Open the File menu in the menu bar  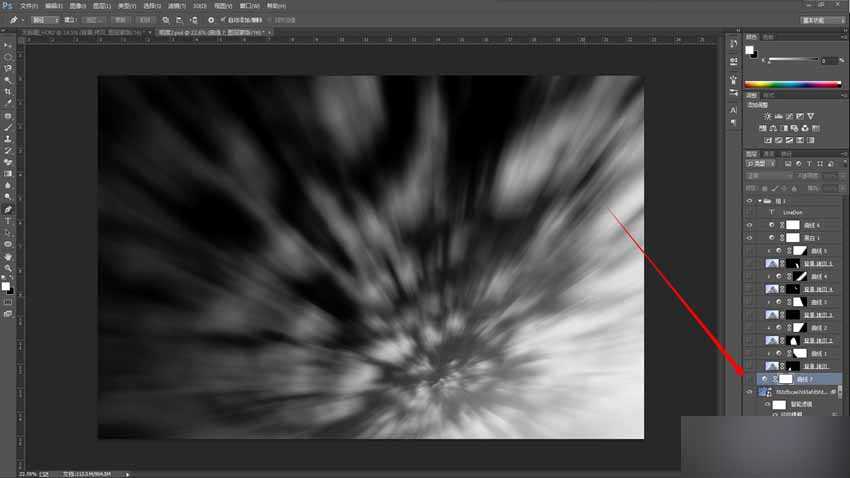(x=29, y=5)
